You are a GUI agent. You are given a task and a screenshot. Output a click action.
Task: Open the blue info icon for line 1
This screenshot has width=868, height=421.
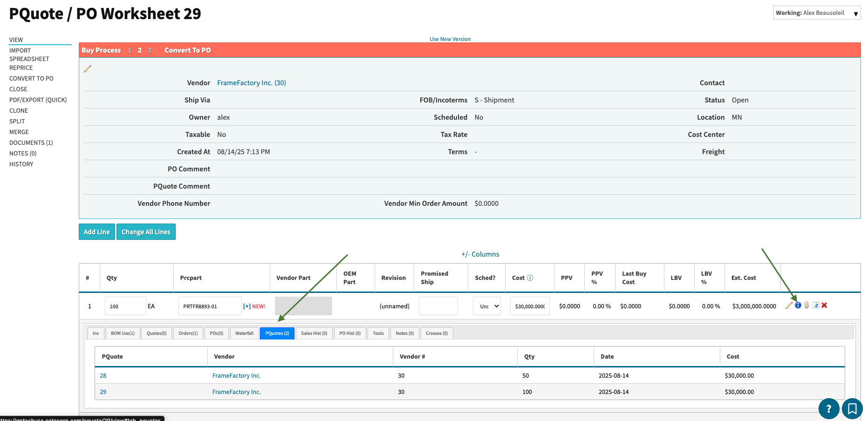pos(798,306)
